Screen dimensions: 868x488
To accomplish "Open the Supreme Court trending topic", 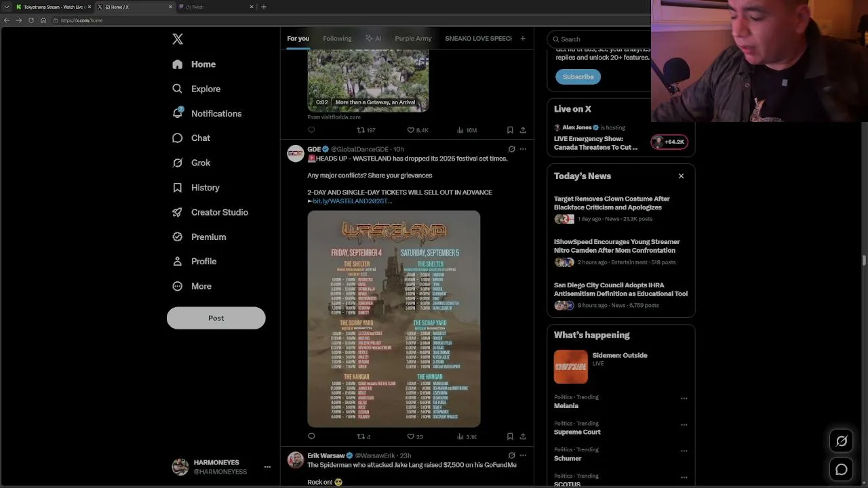I will pos(577,432).
